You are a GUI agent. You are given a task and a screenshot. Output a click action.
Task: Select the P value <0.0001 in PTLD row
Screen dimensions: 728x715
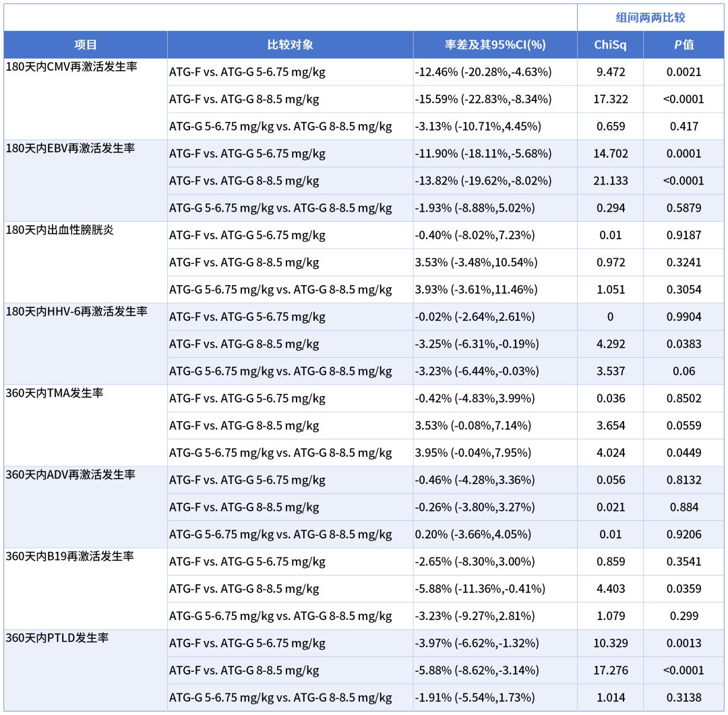coord(682,670)
